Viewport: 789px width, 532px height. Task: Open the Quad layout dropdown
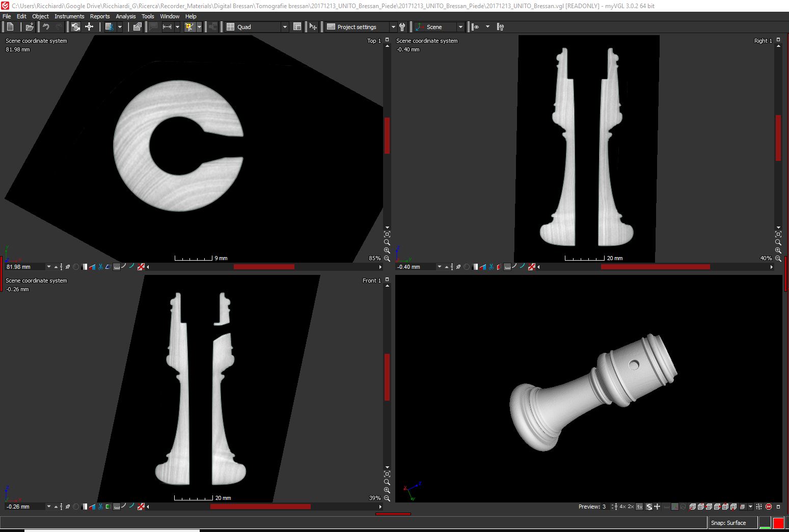pos(284,27)
